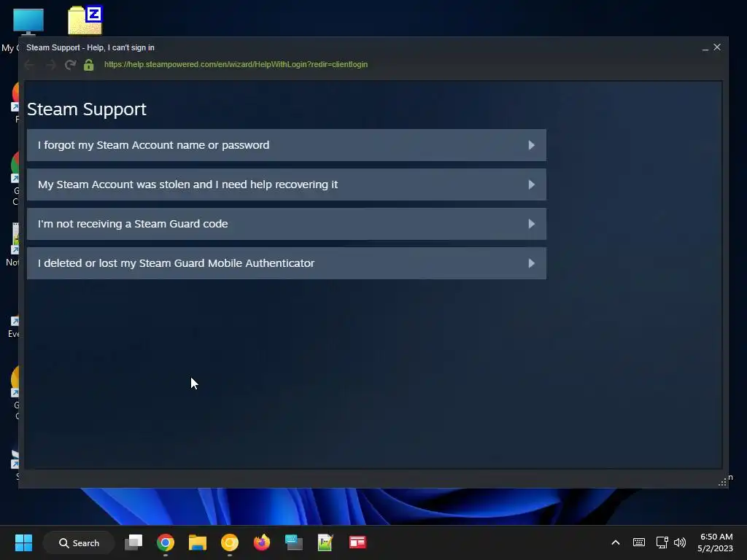The height and width of the screenshot is (560, 747).
Task: Reload the Steam Support page
Action: pos(71,65)
